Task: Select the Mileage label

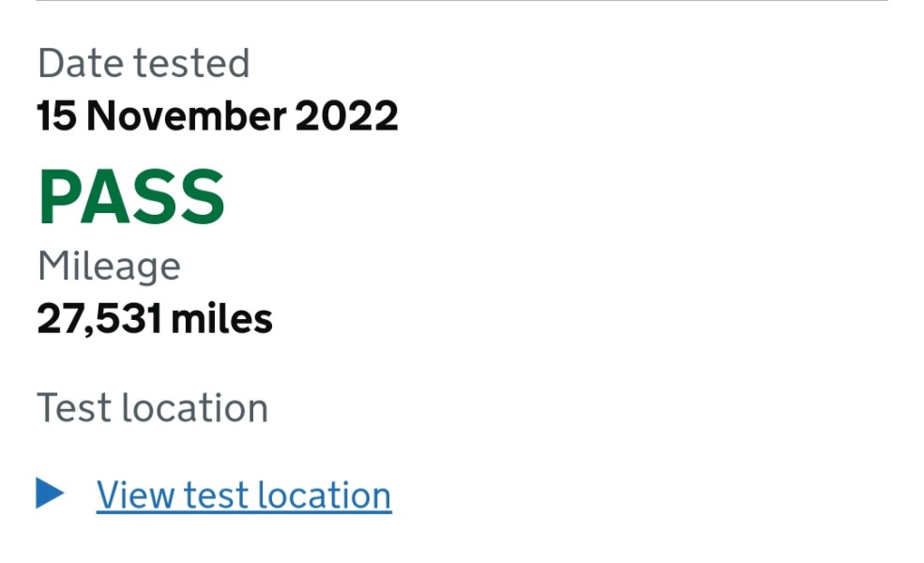Action: pos(109,266)
